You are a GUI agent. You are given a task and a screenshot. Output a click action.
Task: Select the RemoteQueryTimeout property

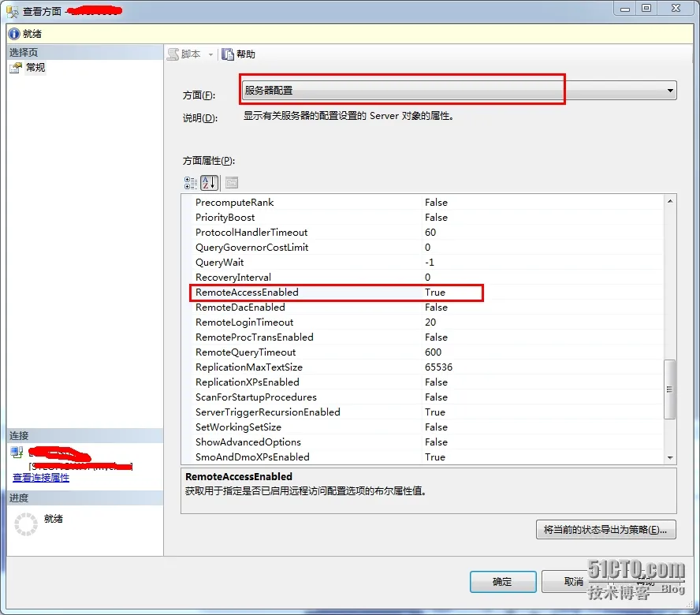(245, 352)
